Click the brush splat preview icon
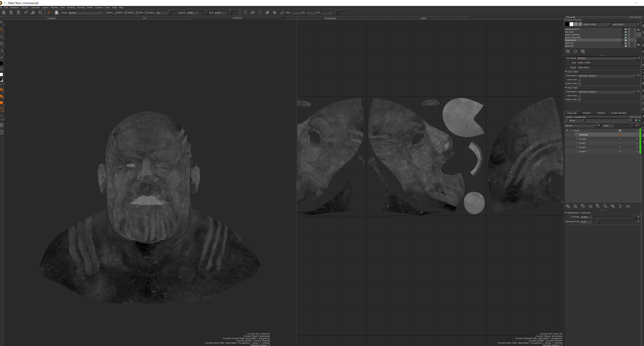Viewport: 644px width, 346px height. (x=56, y=13)
